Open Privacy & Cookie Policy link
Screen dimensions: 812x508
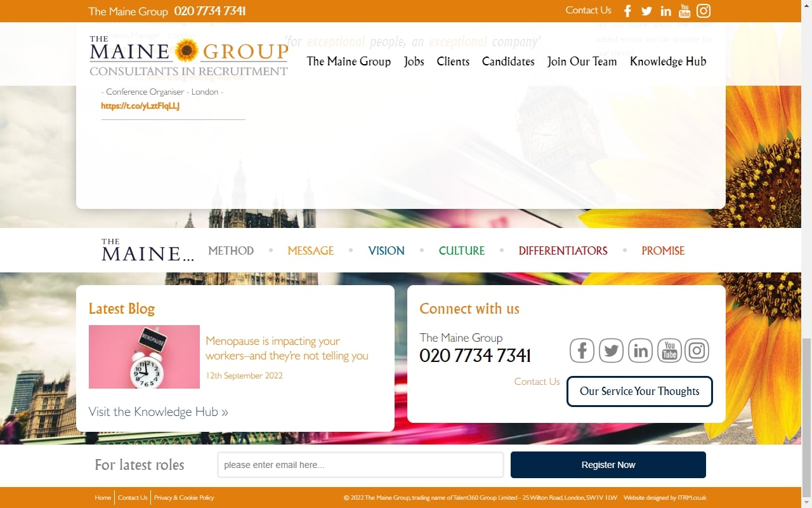(x=184, y=498)
